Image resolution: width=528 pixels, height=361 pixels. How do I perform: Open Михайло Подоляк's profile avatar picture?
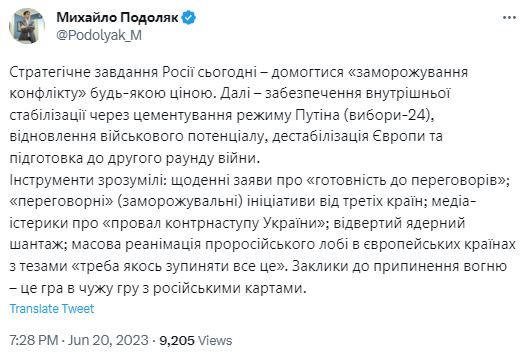[27, 26]
